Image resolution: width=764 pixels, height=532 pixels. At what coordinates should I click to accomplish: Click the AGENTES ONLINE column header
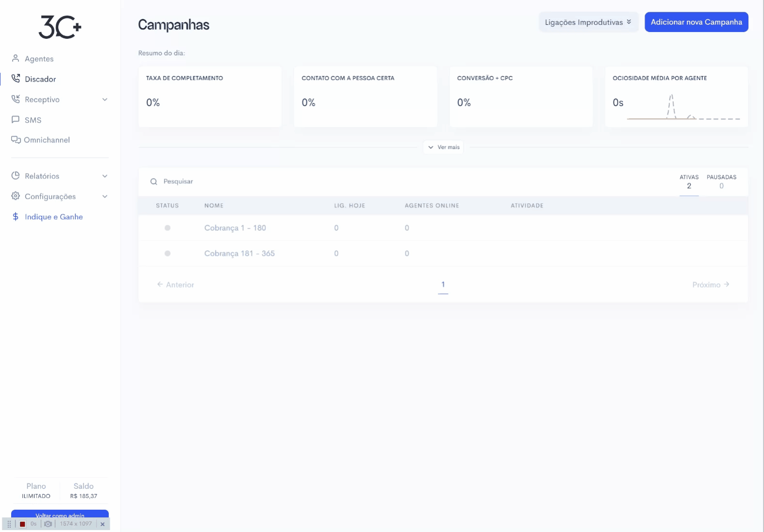432,206
